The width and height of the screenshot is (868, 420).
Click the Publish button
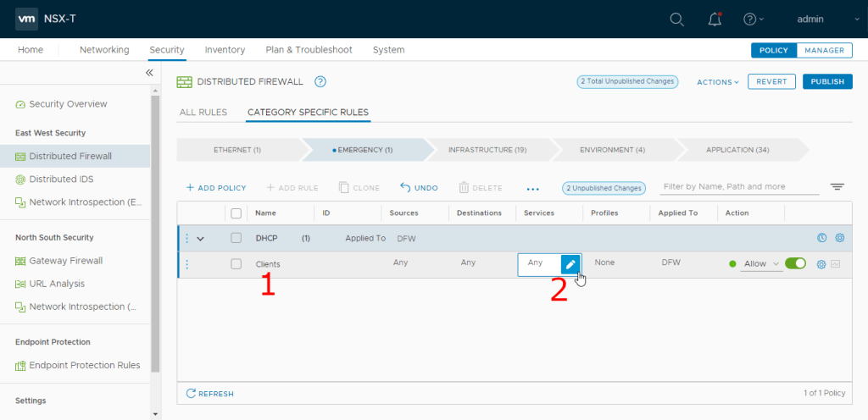pyautogui.click(x=826, y=82)
